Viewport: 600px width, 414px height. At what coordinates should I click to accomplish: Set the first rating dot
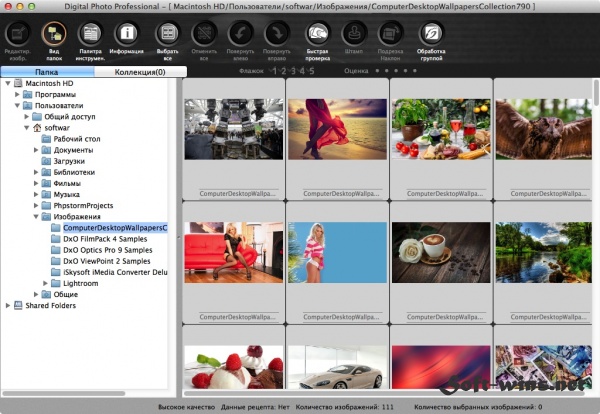377,70
